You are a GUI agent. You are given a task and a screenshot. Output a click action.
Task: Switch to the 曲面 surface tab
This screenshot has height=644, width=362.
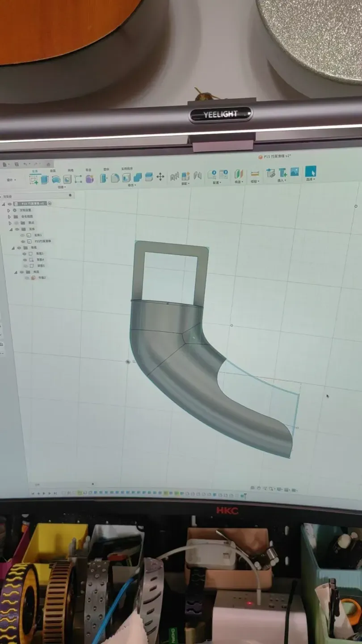tap(53, 171)
